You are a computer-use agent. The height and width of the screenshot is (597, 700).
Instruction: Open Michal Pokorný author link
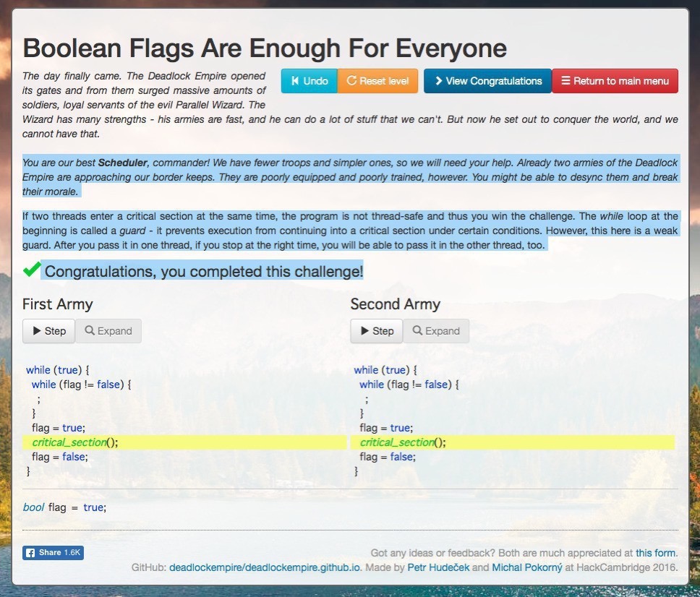[526, 567]
